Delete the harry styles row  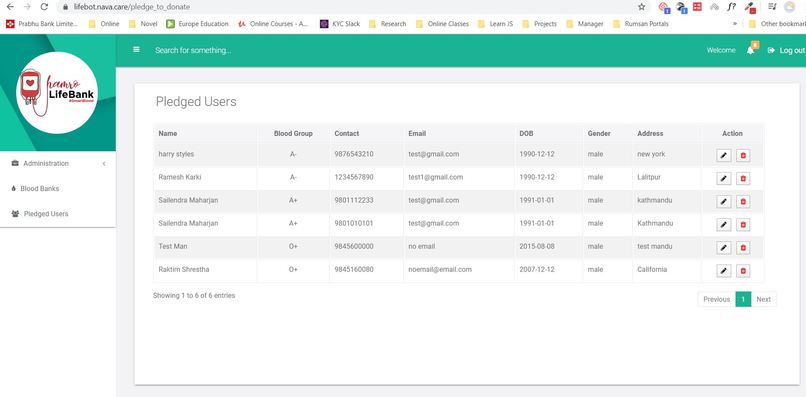(743, 155)
